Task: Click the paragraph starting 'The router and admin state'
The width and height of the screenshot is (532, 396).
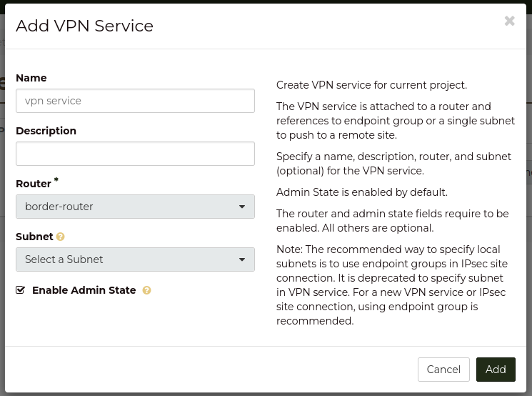Action: click(x=393, y=221)
